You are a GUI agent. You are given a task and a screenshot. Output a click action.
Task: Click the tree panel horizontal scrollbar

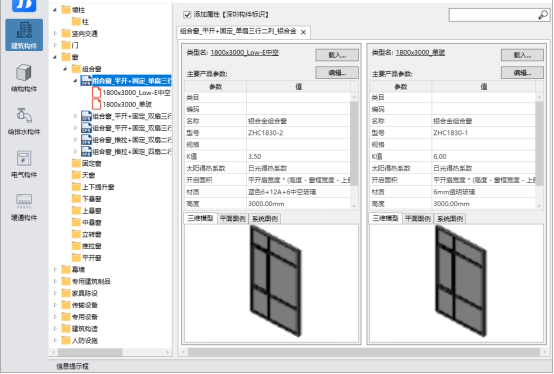[90, 352]
